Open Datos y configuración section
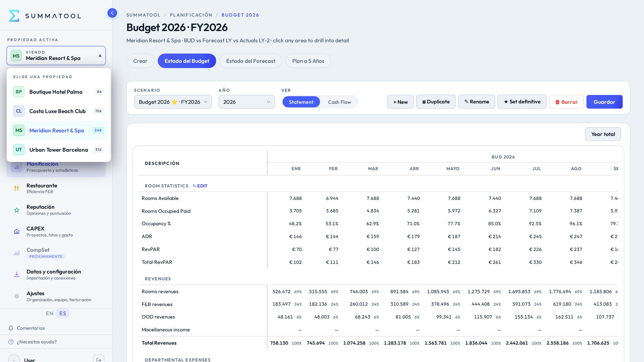Viewport: 644px width, 362px height. tap(56, 274)
